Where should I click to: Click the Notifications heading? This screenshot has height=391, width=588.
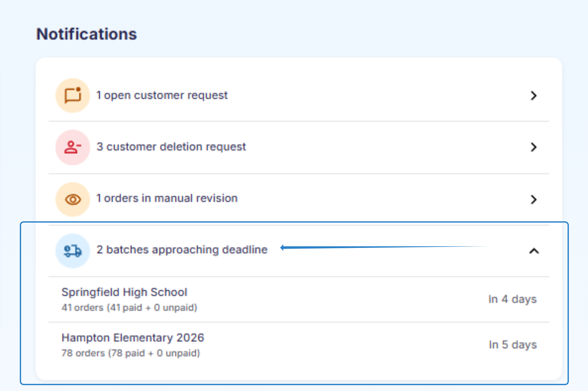[x=87, y=34]
